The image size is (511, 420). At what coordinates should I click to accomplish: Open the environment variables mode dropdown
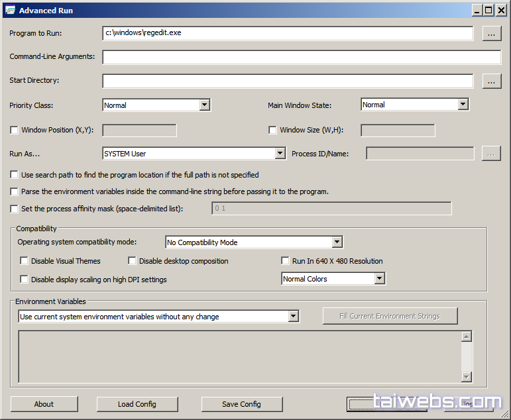click(x=294, y=317)
